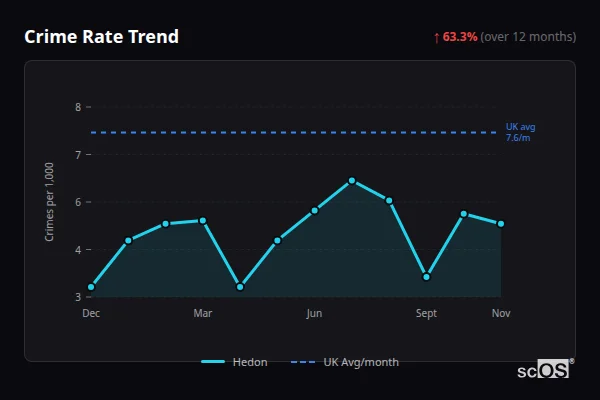Screen dimensions: 600x400
Task: Click the red upward arrow trend icon
Action: pos(437,38)
